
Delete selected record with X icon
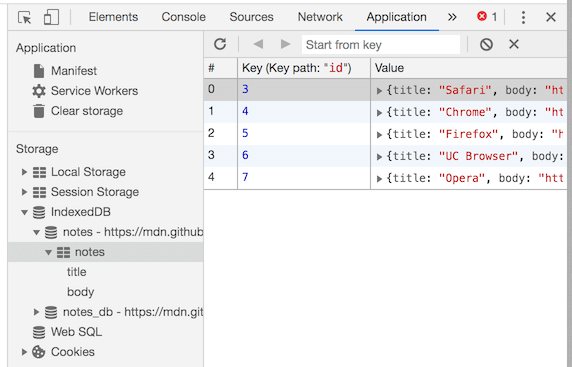point(514,44)
